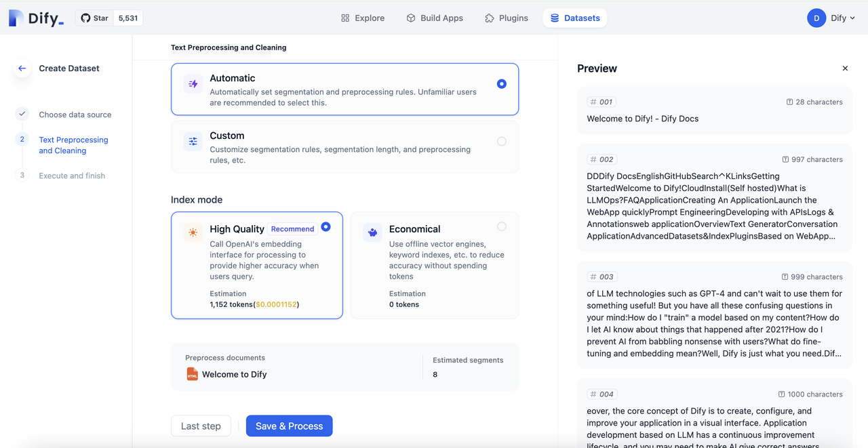Viewport: 868px width, 448px height.
Task: Click the Preview panel title
Action: click(597, 68)
